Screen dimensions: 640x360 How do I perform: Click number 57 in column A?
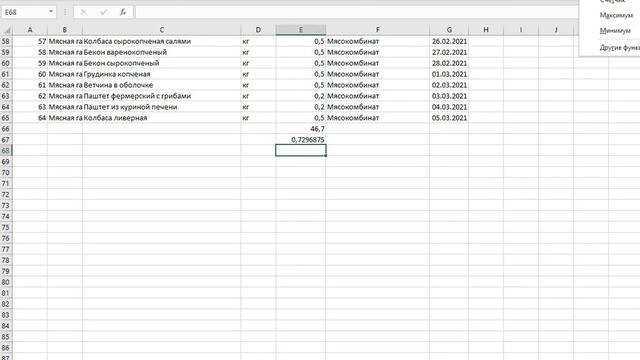click(30, 41)
